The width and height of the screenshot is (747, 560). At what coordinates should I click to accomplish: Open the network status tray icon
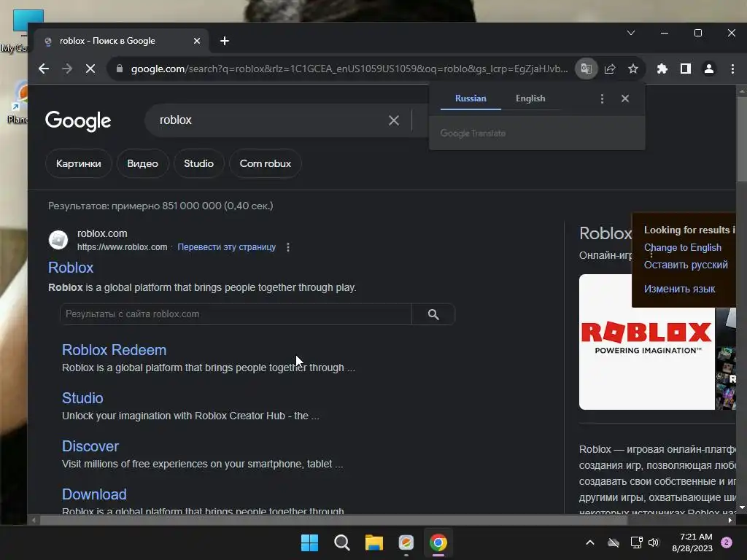(x=636, y=542)
